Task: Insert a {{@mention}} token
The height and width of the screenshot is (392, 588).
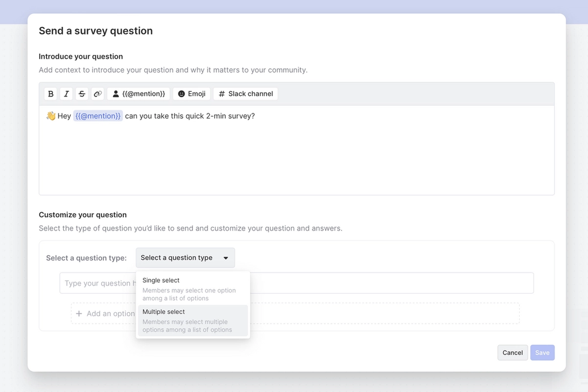Action: pyautogui.click(x=138, y=93)
